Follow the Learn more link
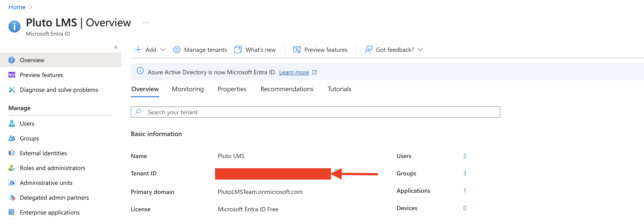 [294, 72]
